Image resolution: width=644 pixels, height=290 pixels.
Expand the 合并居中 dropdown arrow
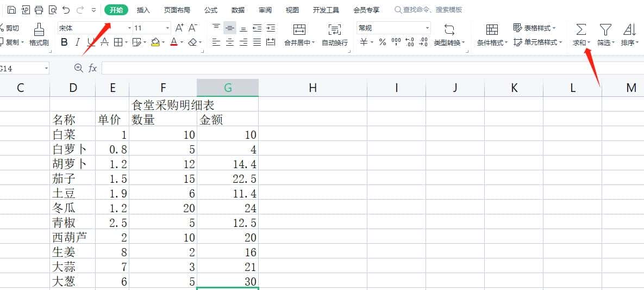click(314, 43)
